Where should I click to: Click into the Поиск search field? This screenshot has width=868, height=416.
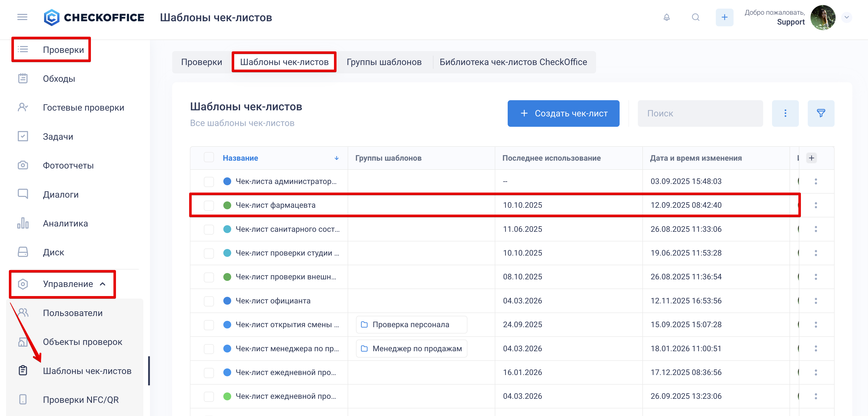700,113
